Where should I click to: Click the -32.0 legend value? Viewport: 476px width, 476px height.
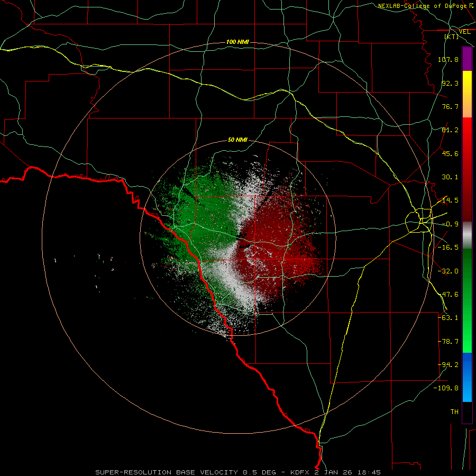448,271
